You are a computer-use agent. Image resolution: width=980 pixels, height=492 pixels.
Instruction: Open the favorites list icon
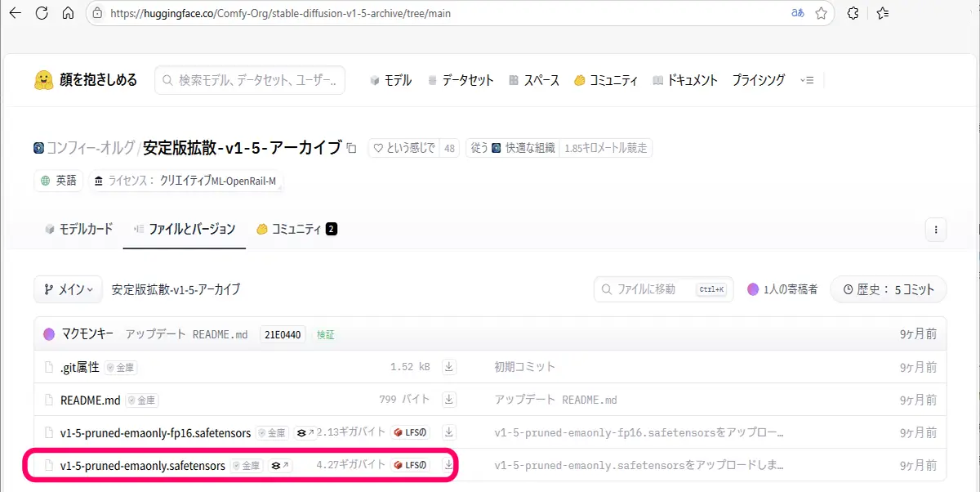(x=882, y=13)
